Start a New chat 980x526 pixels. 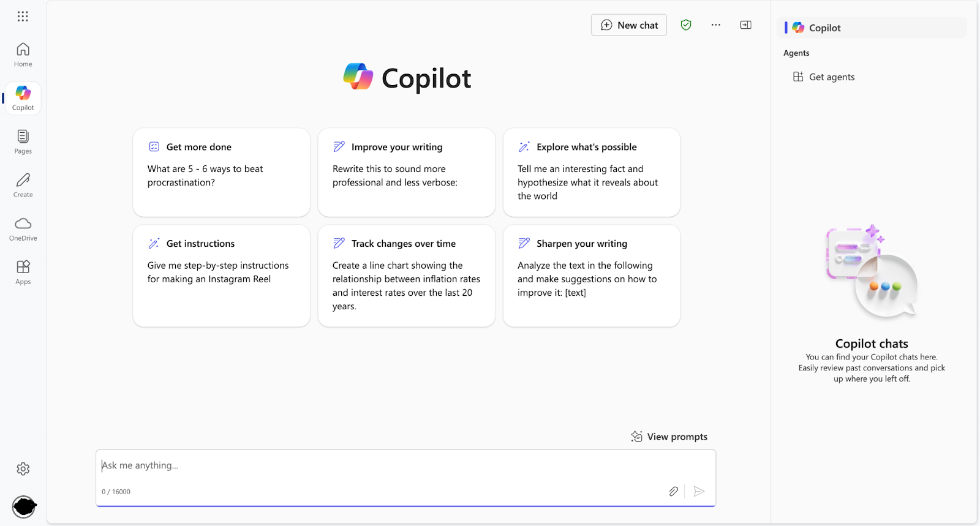click(629, 25)
